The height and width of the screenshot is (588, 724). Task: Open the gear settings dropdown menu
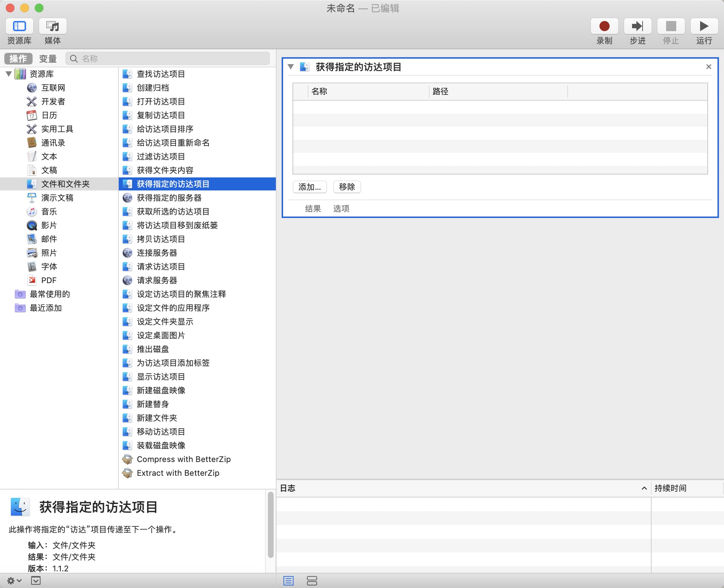pyautogui.click(x=14, y=581)
